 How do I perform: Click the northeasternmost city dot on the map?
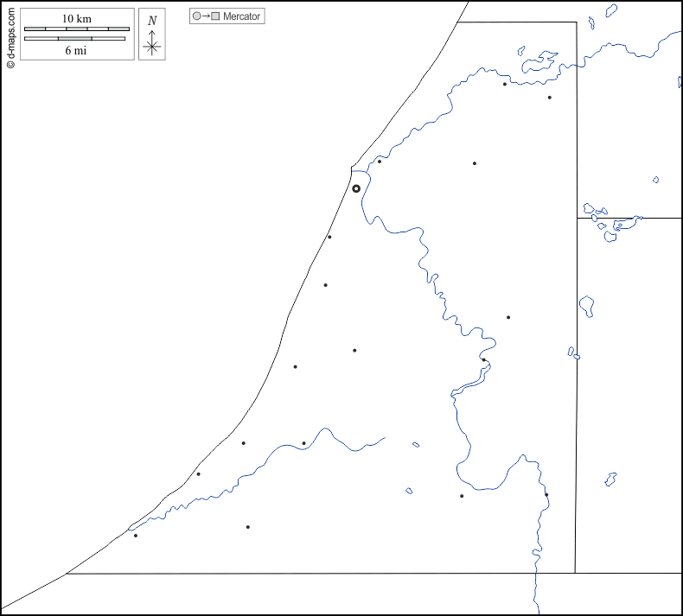[549, 98]
